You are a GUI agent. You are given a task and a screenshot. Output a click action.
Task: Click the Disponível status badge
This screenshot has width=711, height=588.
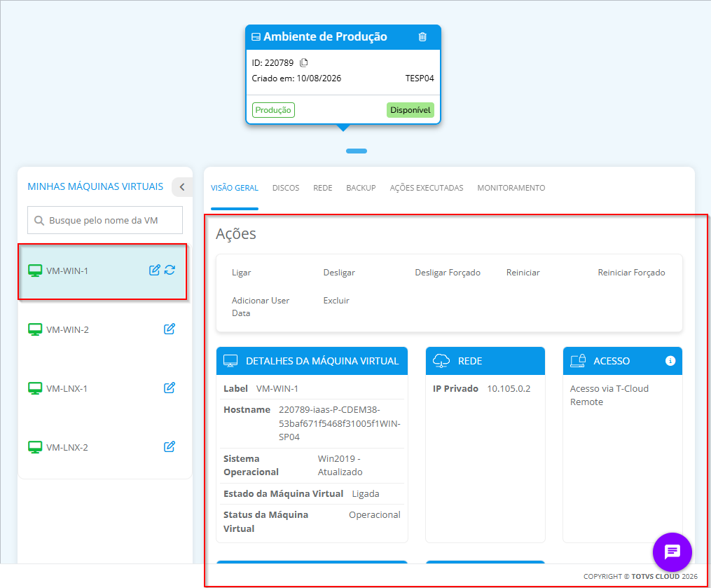[x=410, y=110]
